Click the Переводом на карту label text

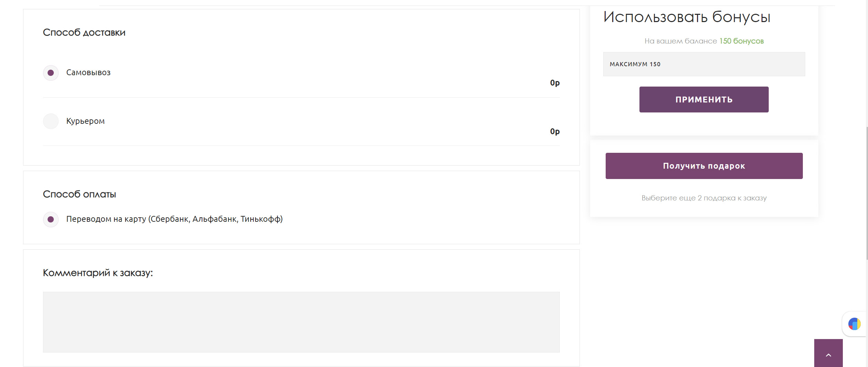pos(174,219)
